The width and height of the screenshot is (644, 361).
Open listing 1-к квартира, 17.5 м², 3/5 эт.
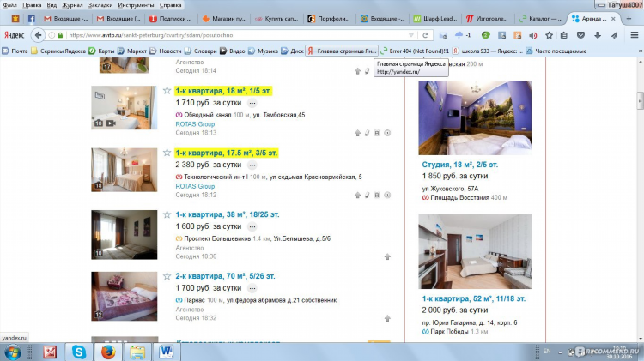pyautogui.click(x=227, y=153)
